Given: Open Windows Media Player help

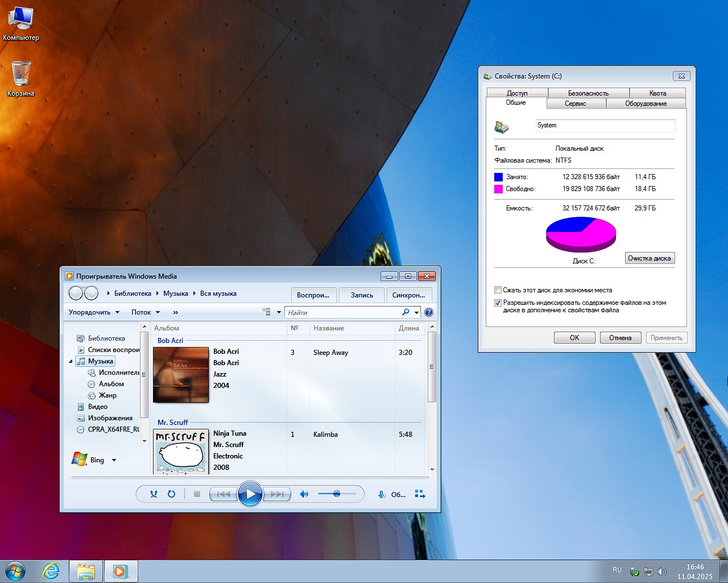Looking at the screenshot, I should pos(428,312).
